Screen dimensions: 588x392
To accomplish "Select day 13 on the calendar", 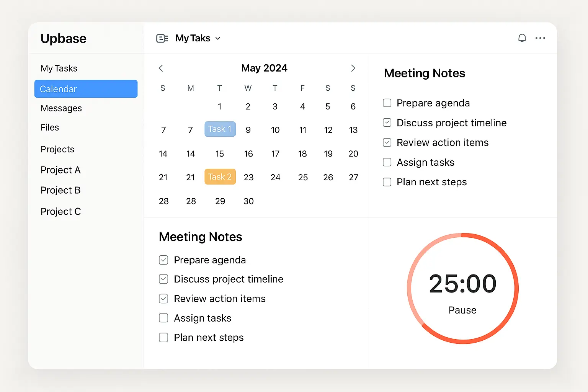I will point(353,130).
